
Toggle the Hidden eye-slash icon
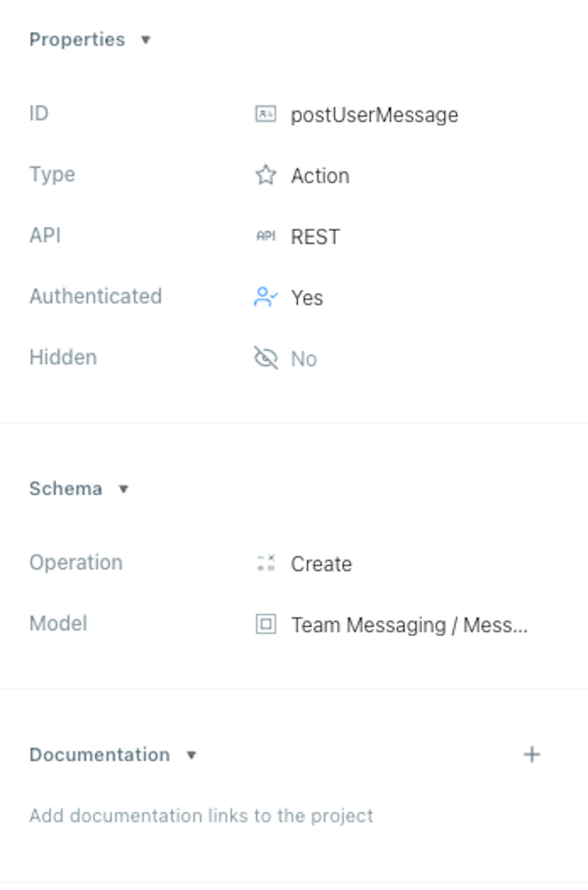(x=265, y=358)
